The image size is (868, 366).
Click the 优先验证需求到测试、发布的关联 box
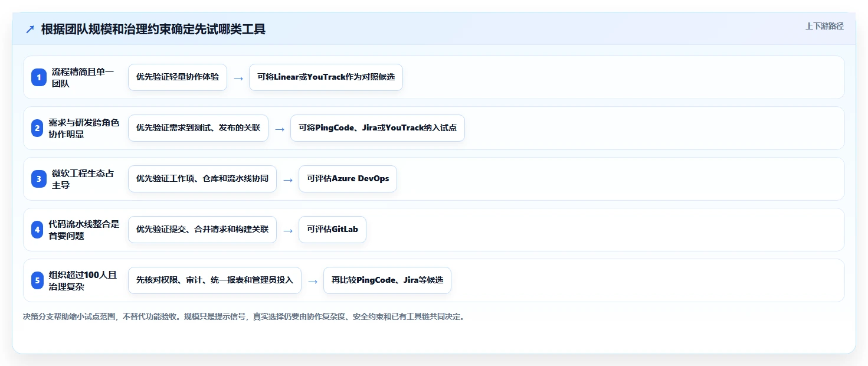point(198,128)
